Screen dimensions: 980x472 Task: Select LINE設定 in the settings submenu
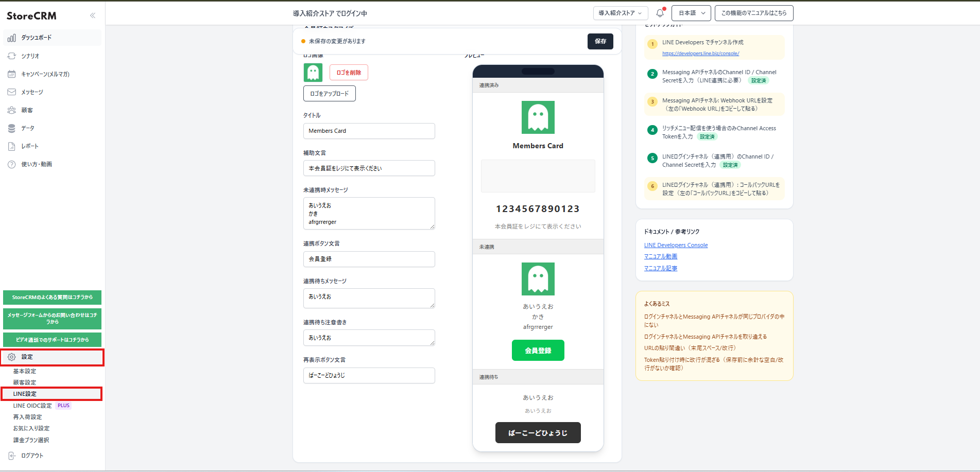pos(25,394)
